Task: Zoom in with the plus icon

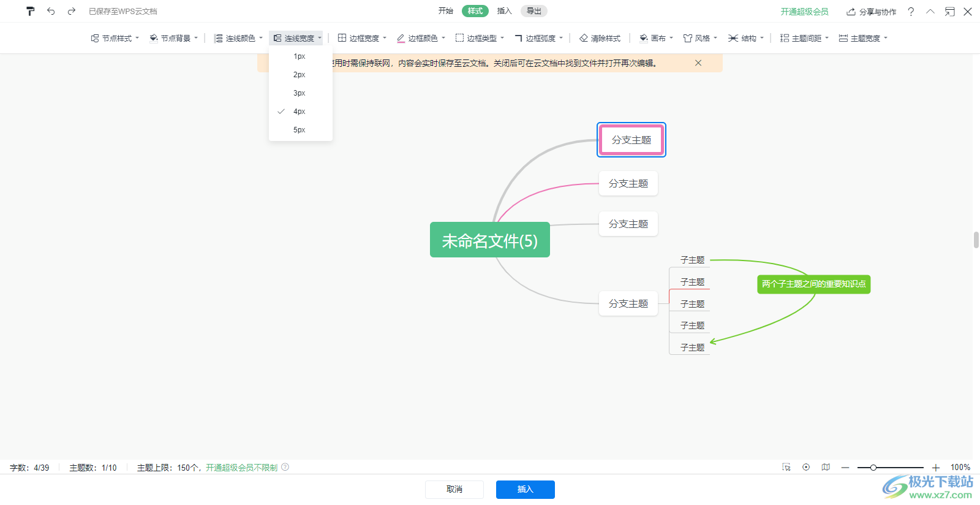Action: pyautogui.click(x=935, y=468)
